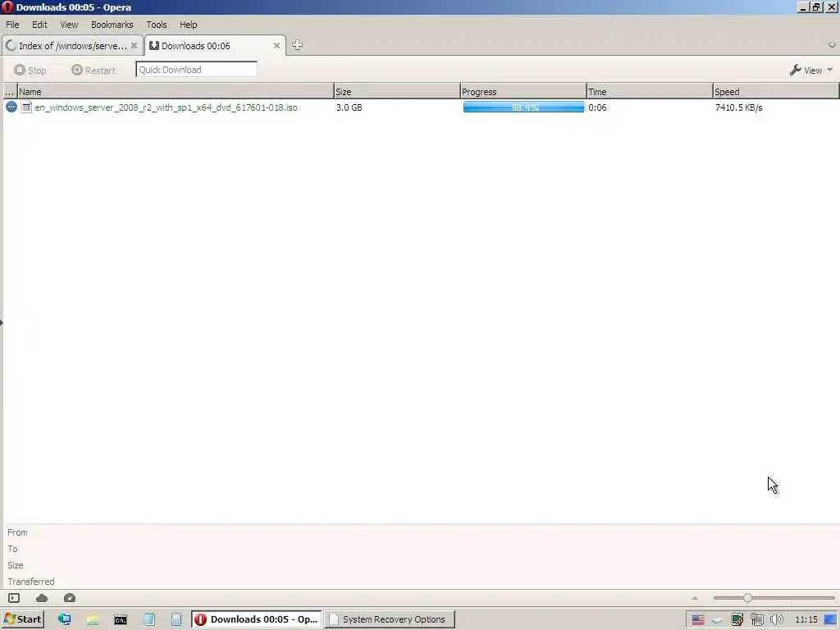
Task: Click the drive tray icon beside the flag
Action: click(x=717, y=620)
